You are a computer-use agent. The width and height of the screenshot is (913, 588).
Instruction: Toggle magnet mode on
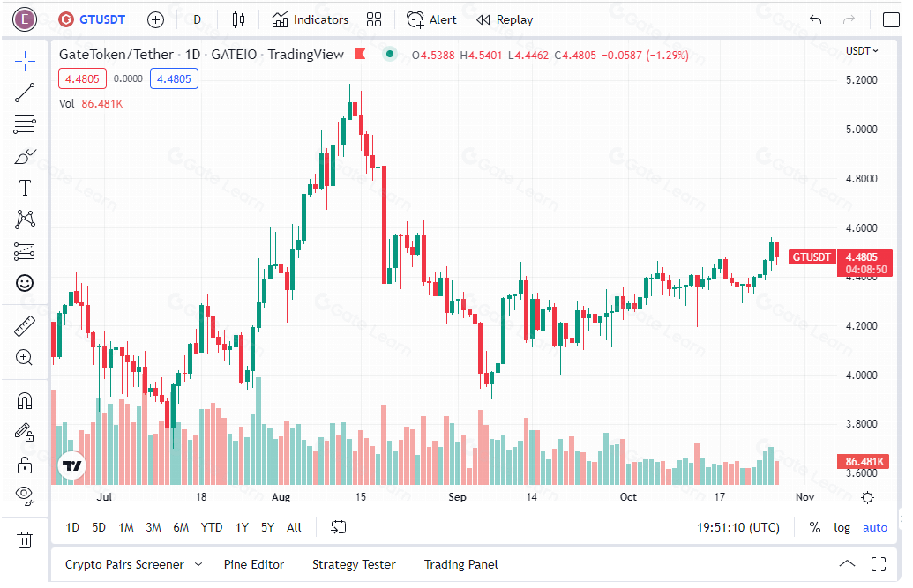tap(25, 401)
